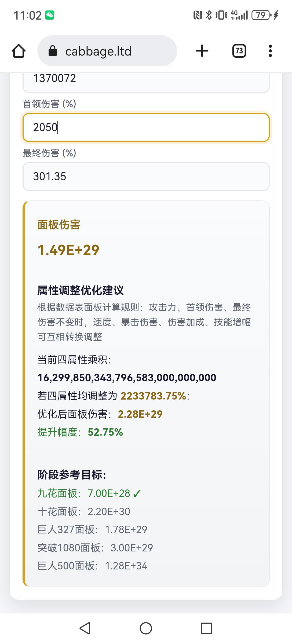
Task: Open the tab switcher showing 73
Action: (x=239, y=51)
